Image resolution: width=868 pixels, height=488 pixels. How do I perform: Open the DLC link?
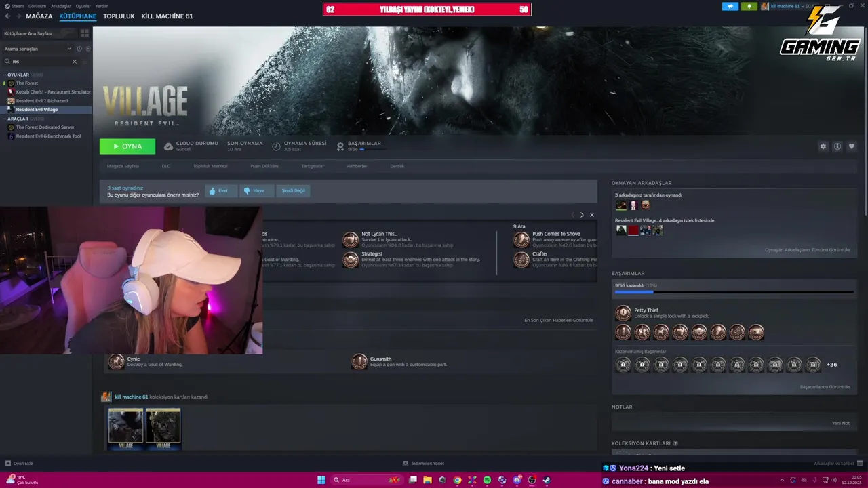(x=166, y=166)
